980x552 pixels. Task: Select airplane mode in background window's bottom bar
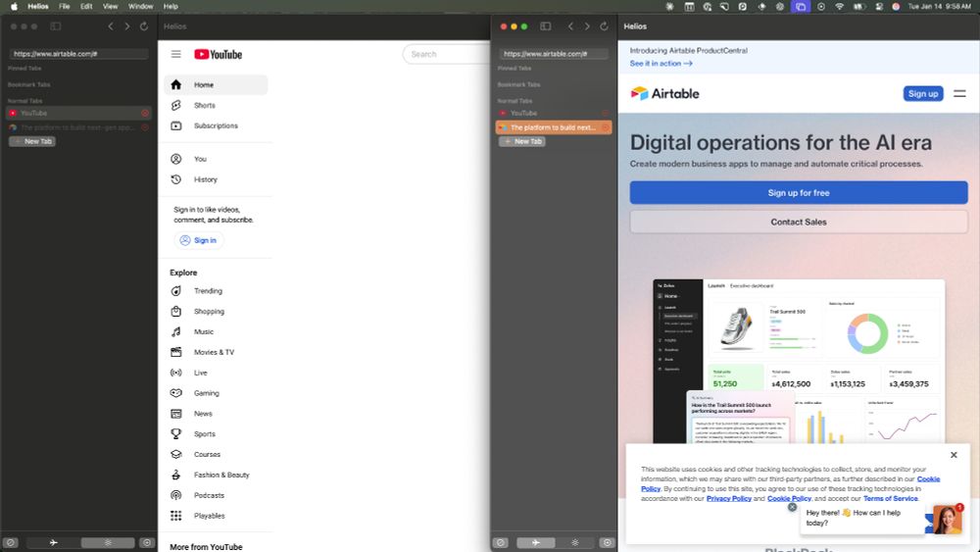tap(53, 542)
